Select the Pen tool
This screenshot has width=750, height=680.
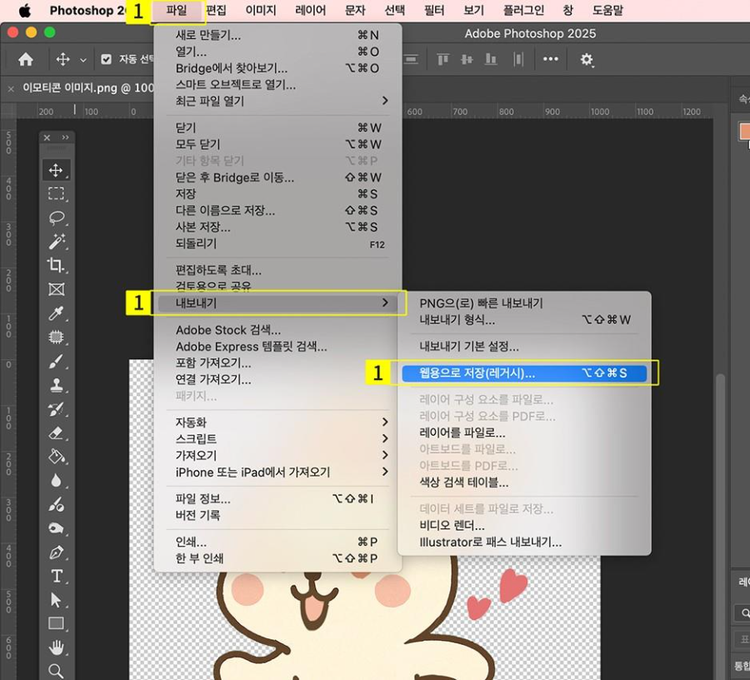click(56, 552)
